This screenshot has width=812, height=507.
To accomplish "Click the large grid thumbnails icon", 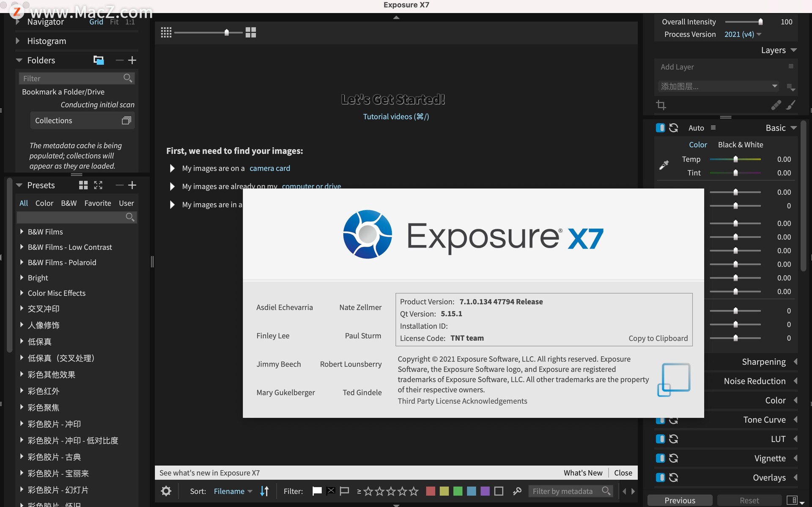I will 251,33.
